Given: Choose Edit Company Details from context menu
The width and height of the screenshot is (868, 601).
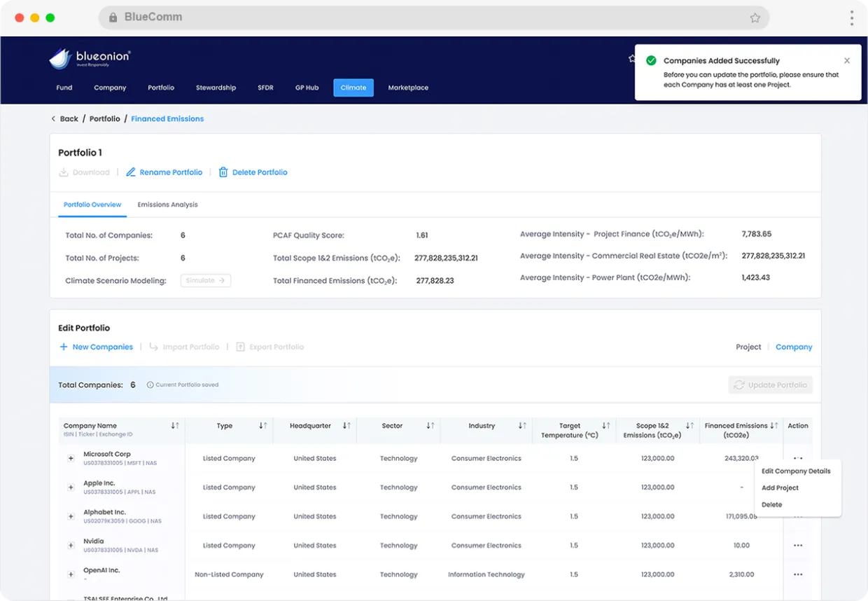Looking at the screenshot, I should 796,471.
